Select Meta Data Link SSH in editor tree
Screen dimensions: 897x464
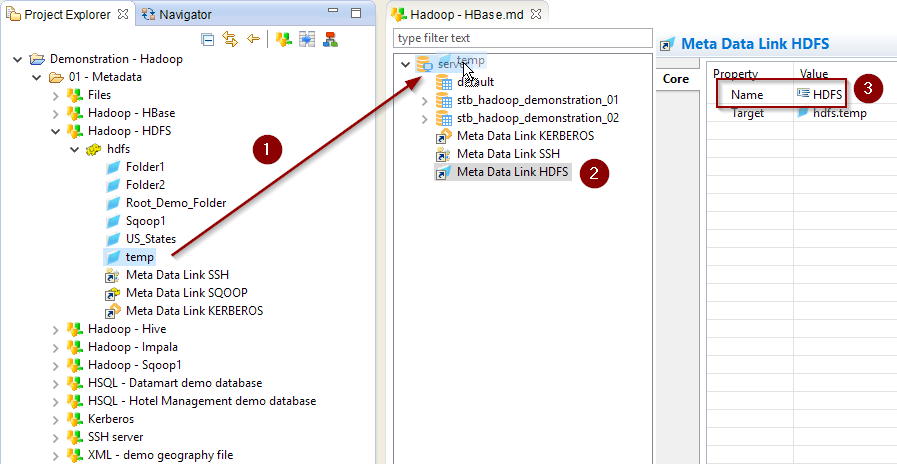(x=508, y=154)
